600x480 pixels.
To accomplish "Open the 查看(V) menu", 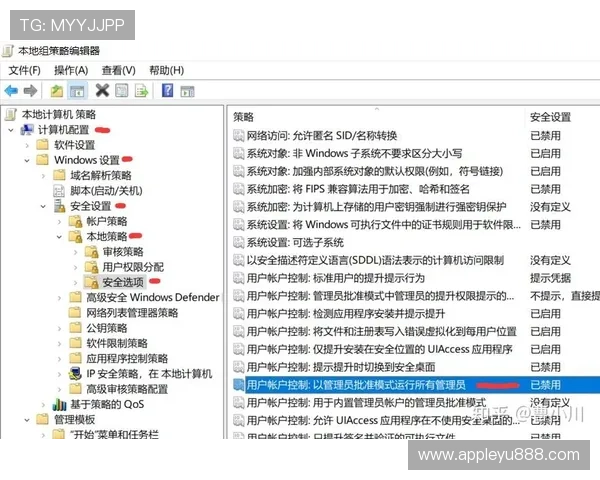I will tap(119, 70).
